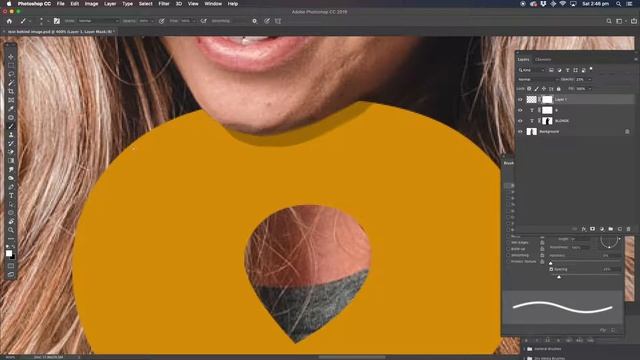The image size is (640, 360).
Task: Toggle visibility of the 6 text layer
Action: click(520, 110)
